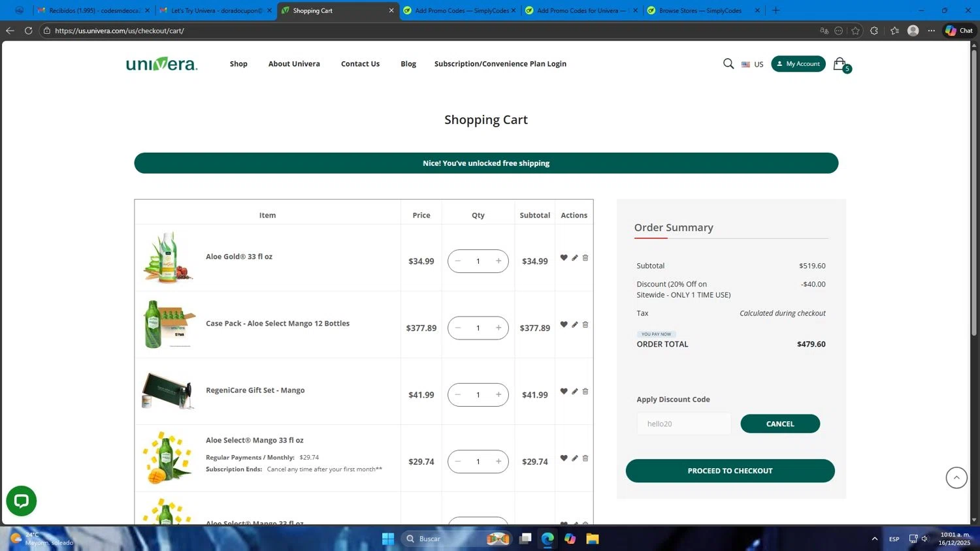Image resolution: width=980 pixels, height=551 pixels.
Task: Open taskbar Task View icon
Action: click(x=525, y=539)
